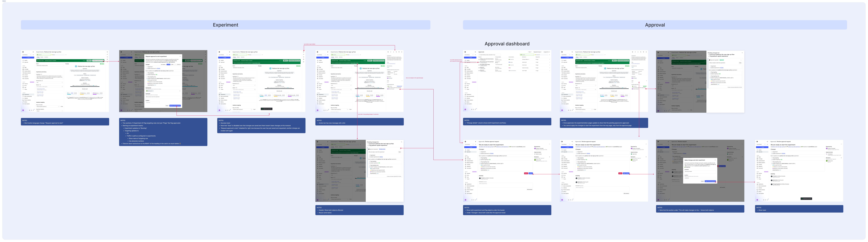The width and height of the screenshot is (868, 242).
Task: Open Requested: Anyone filter in Approvals dashboard
Action: tap(538, 52)
